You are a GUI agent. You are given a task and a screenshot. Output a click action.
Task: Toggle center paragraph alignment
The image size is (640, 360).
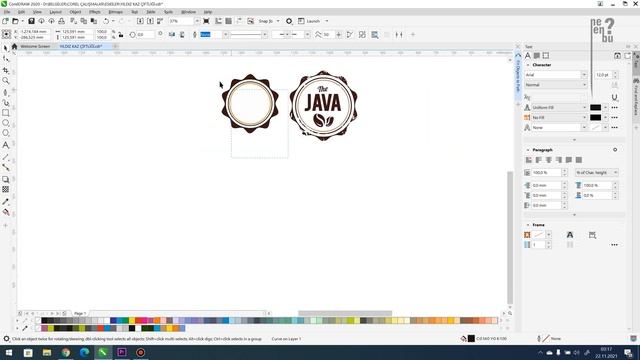pos(549,160)
